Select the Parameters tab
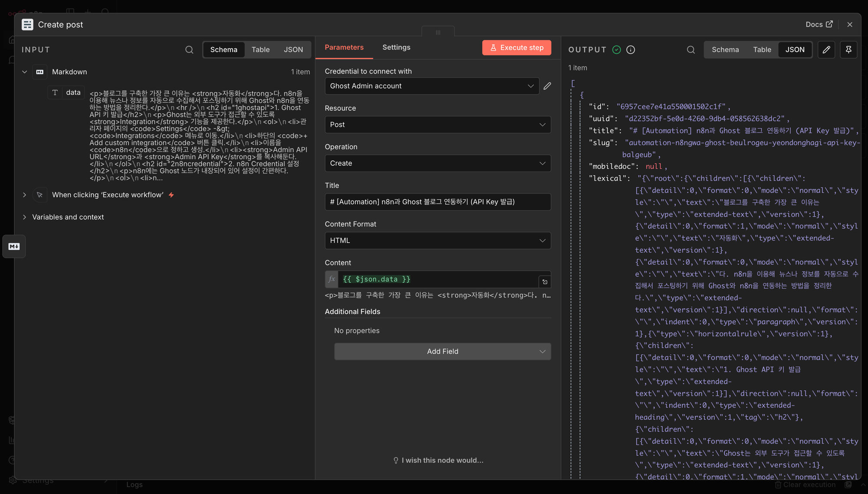 tap(344, 47)
